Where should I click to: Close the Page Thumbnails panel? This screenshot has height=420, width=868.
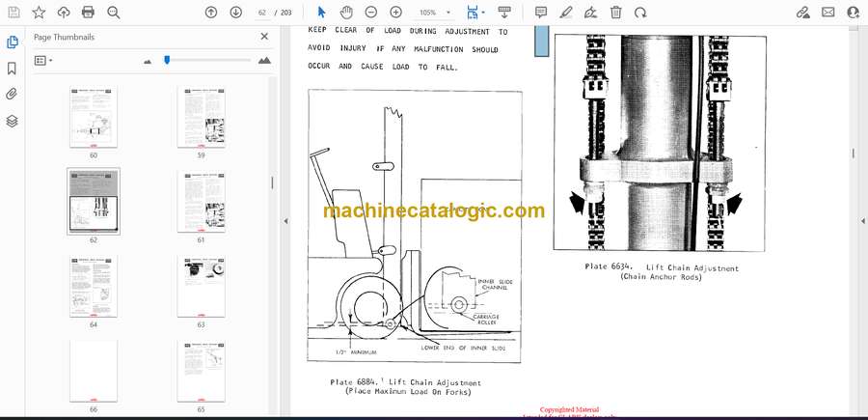pos(264,37)
